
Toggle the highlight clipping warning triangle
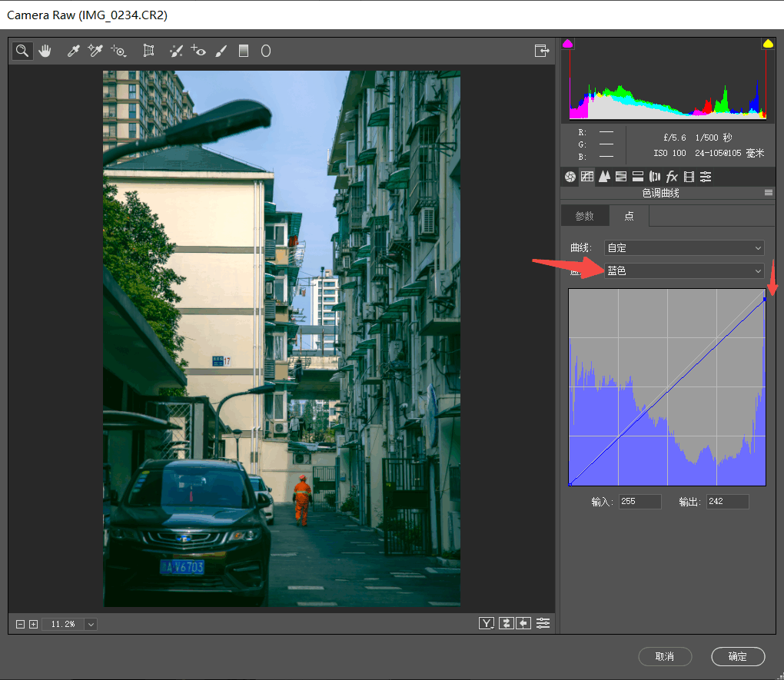coord(767,44)
